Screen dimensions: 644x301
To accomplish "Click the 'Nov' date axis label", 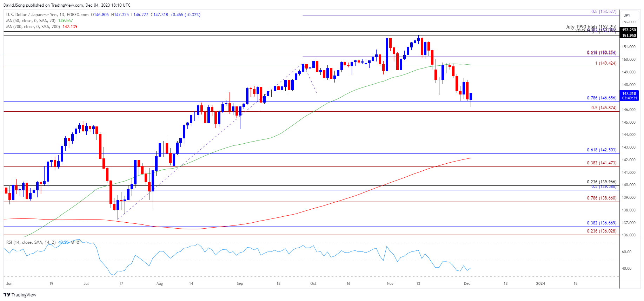I will click(x=390, y=283).
